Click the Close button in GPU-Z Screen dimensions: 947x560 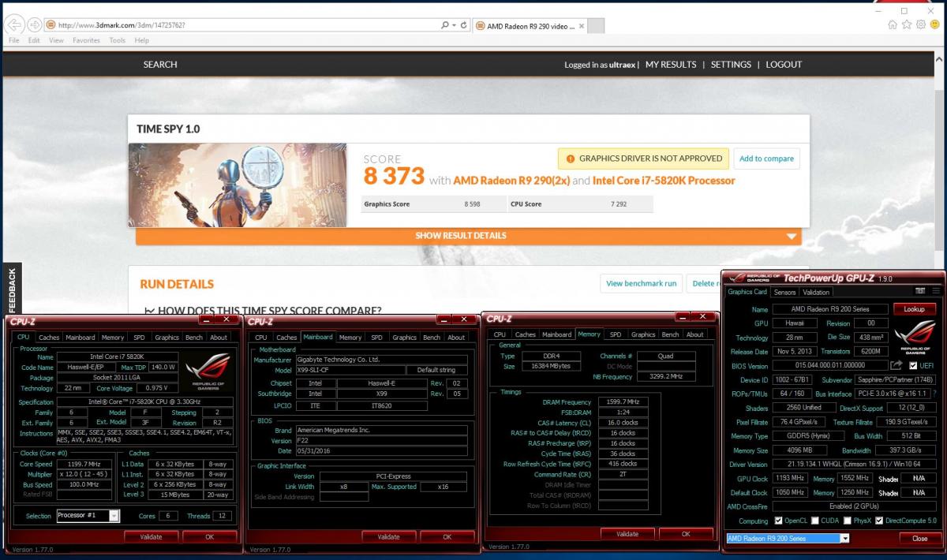[x=919, y=538]
